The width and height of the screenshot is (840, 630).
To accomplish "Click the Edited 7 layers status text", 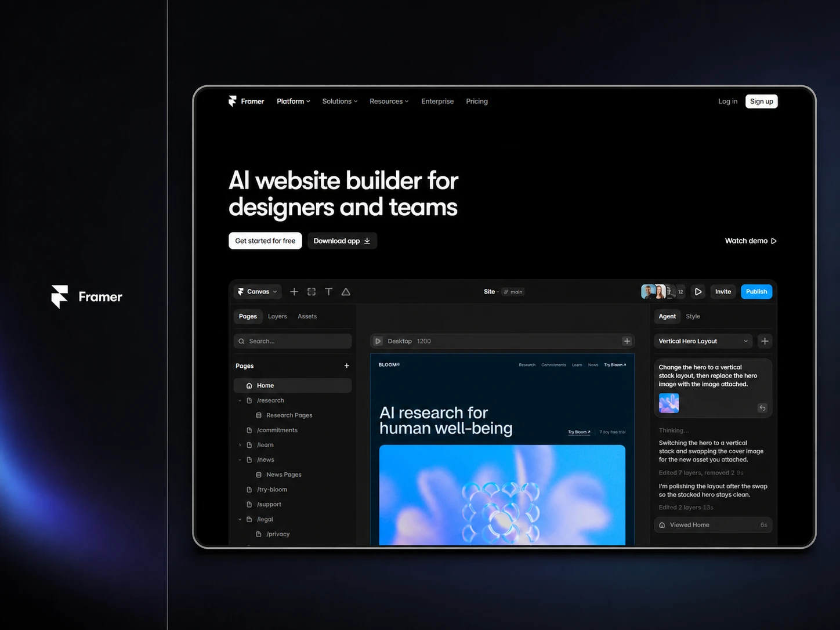I will 701,473.
